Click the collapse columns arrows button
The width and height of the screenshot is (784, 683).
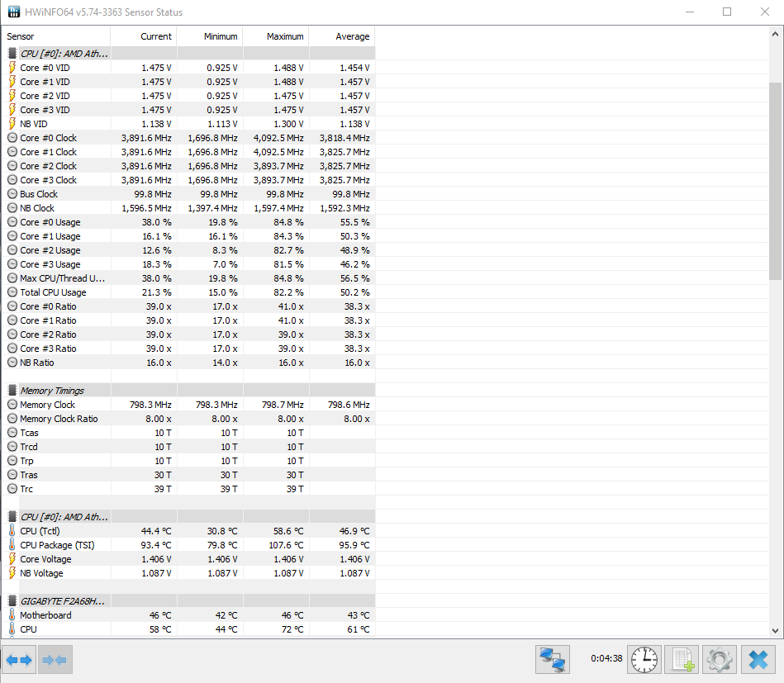(55, 660)
